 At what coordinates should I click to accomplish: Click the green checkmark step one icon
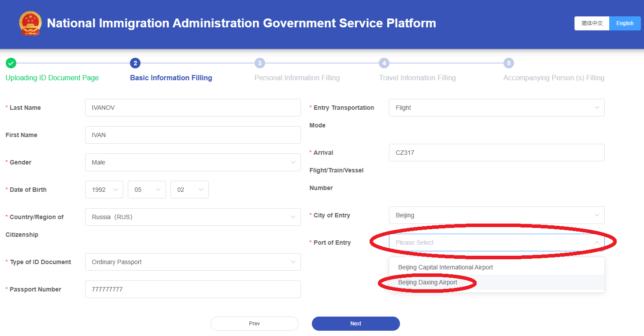(11, 63)
